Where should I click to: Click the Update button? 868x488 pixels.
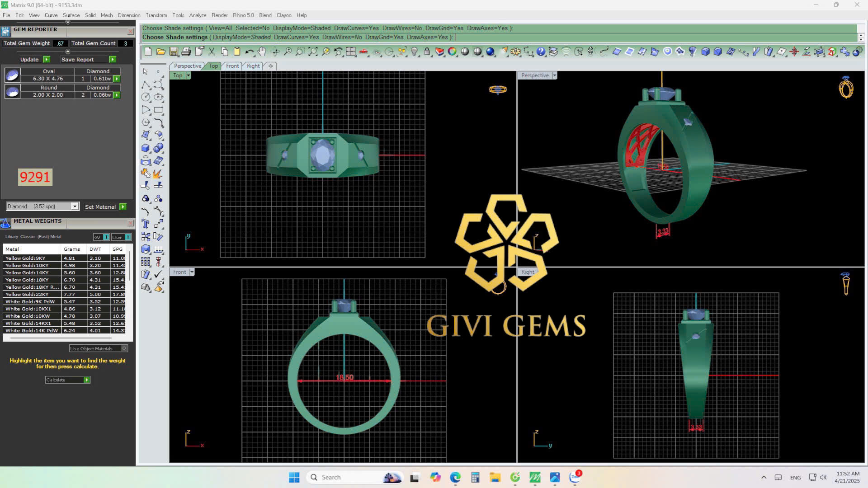tap(35, 59)
